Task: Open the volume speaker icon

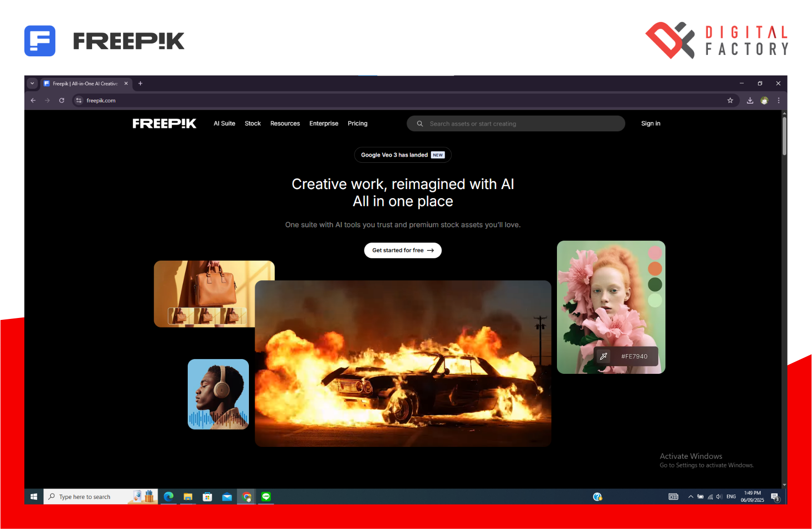Action: click(719, 497)
